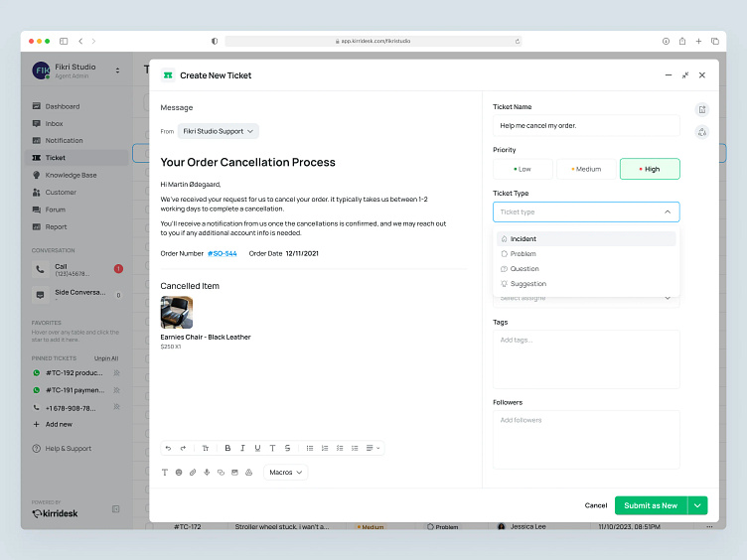
Task: Choose Question from ticket type list
Action: pyautogui.click(x=586, y=268)
